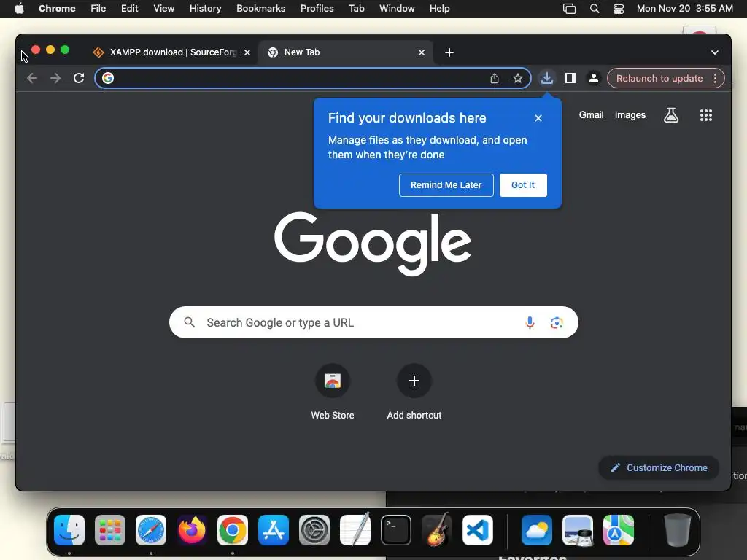Open the Help menu
The width and height of the screenshot is (747, 560).
(439, 9)
